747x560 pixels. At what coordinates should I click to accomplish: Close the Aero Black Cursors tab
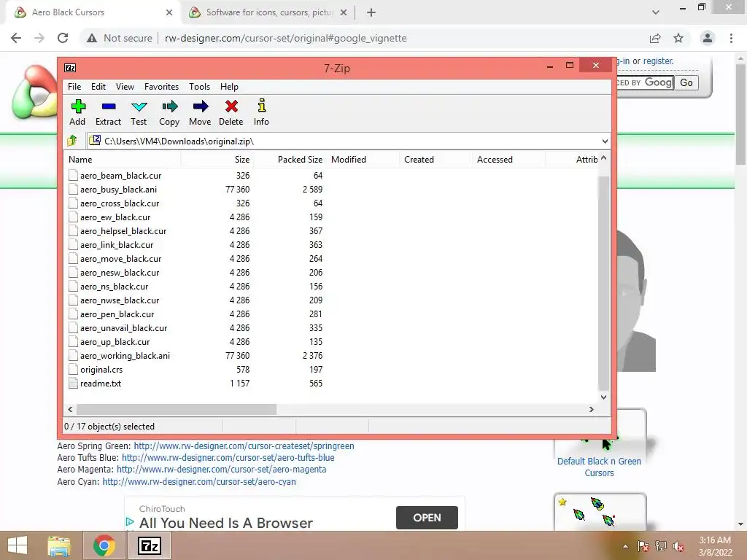pyautogui.click(x=169, y=12)
